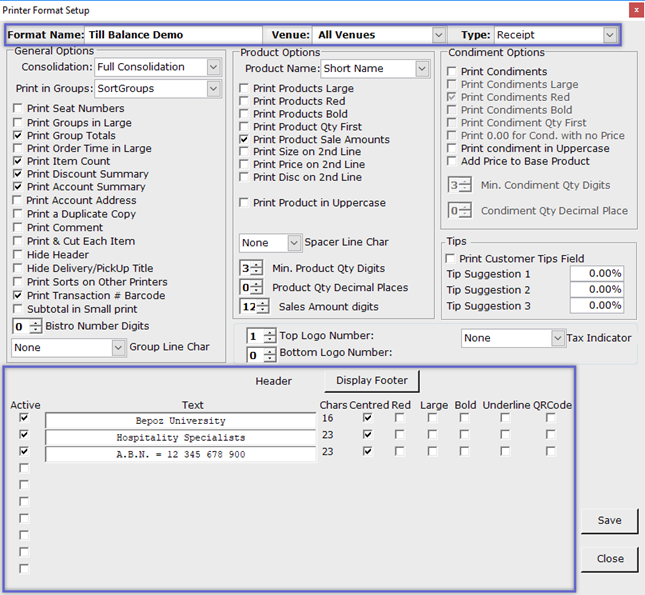Toggle Print Transaction # Barcode option
The image size is (645, 595).
(19, 296)
